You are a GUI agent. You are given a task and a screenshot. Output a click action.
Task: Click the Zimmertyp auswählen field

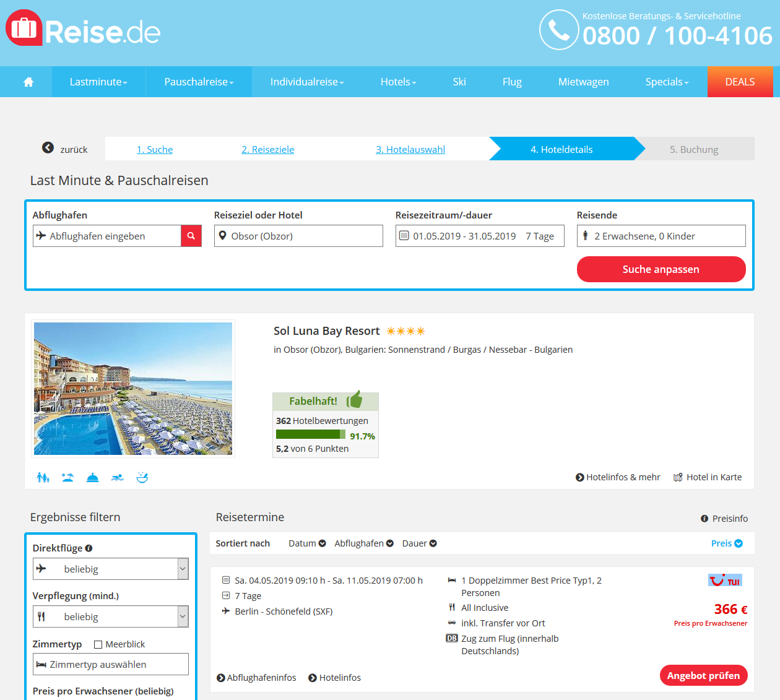pyautogui.click(x=111, y=664)
